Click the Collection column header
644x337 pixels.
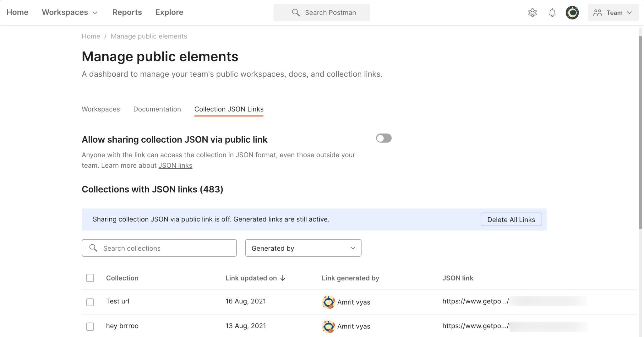point(122,278)
